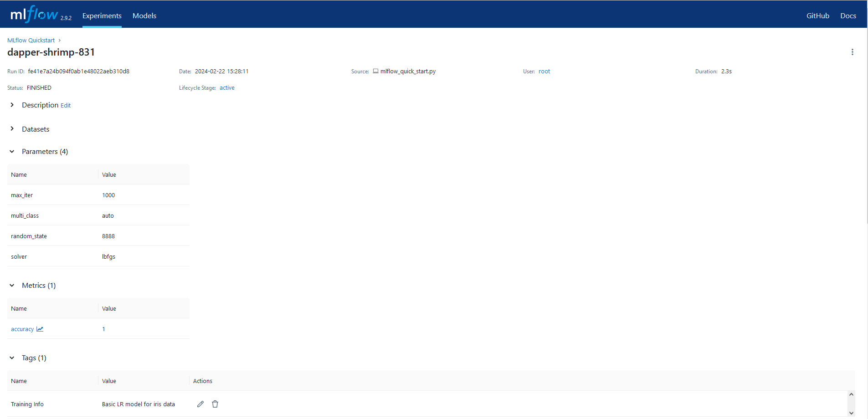This screenshot has width=868, height=419.
Task: Click the active lifecycle stage link
Action: 227,87
